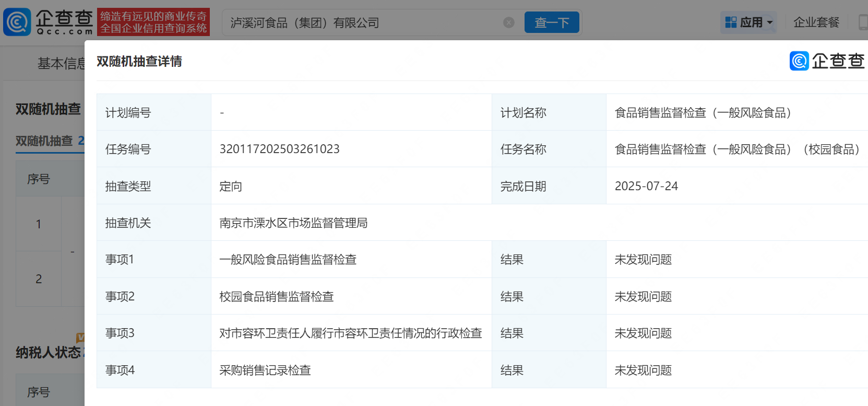Click 采购销售记录检查 item text
This screenshot has height=406, width=868.
(x=265, y=370)
